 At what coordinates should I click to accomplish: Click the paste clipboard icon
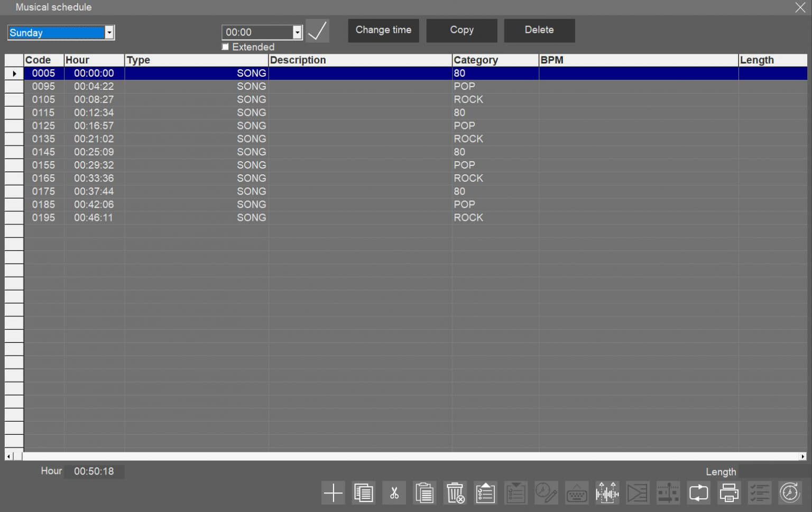click(x=425, y=492)
